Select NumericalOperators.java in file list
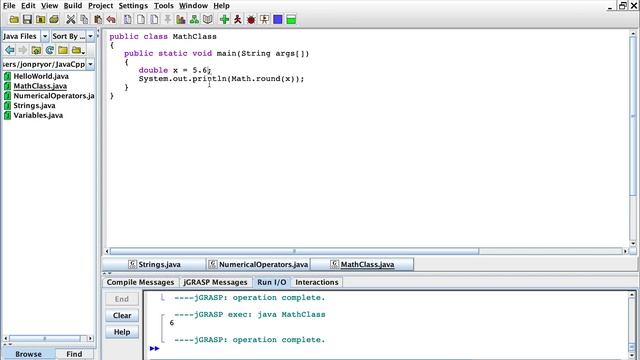 49,96
